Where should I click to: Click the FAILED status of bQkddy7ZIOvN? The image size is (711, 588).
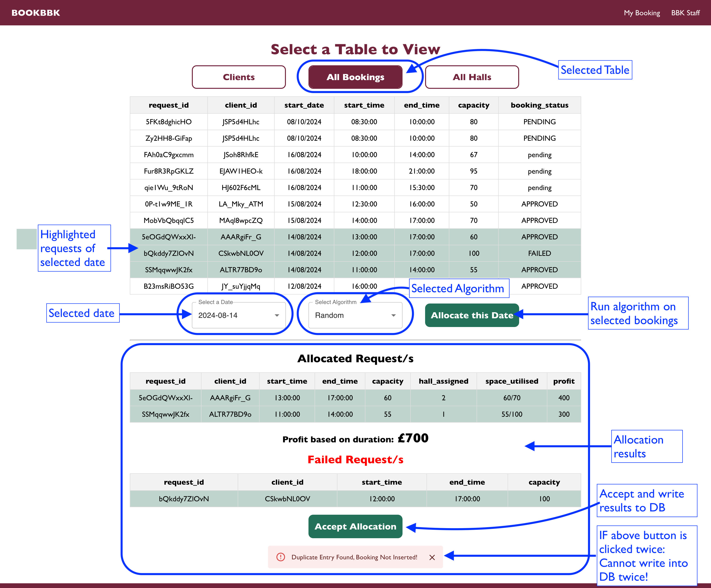point(539,253)
